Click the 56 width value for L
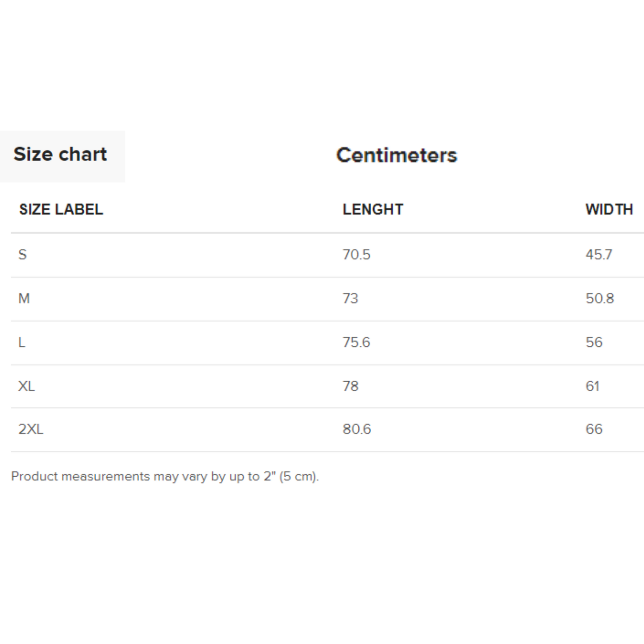 [594, 342]
